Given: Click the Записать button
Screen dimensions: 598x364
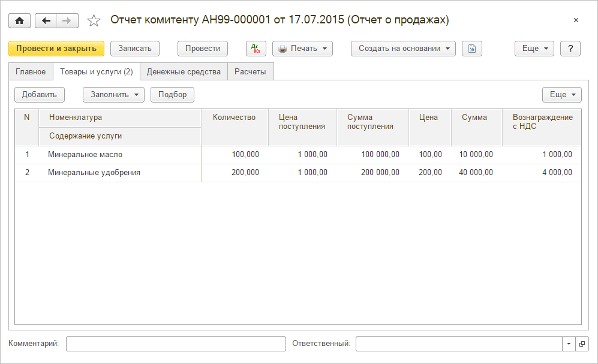Looking at the screenshot, I should click(x=134, y=49).
